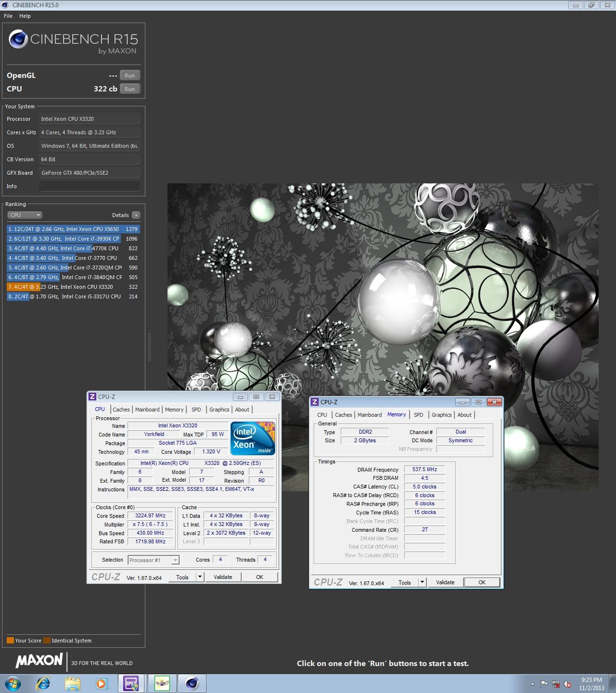Switch to Mainboard tab in right CPU-Z window

pos(370,415)
